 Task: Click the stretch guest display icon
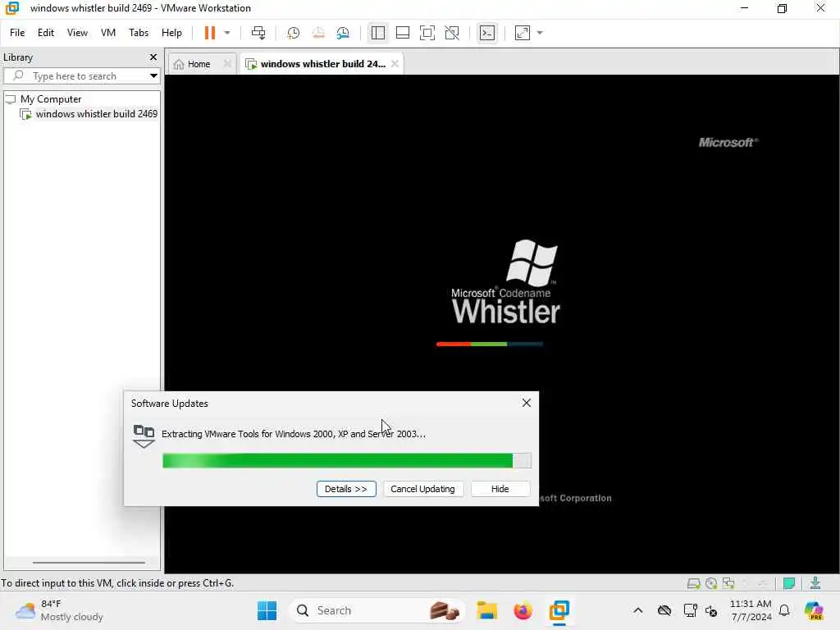523,33
